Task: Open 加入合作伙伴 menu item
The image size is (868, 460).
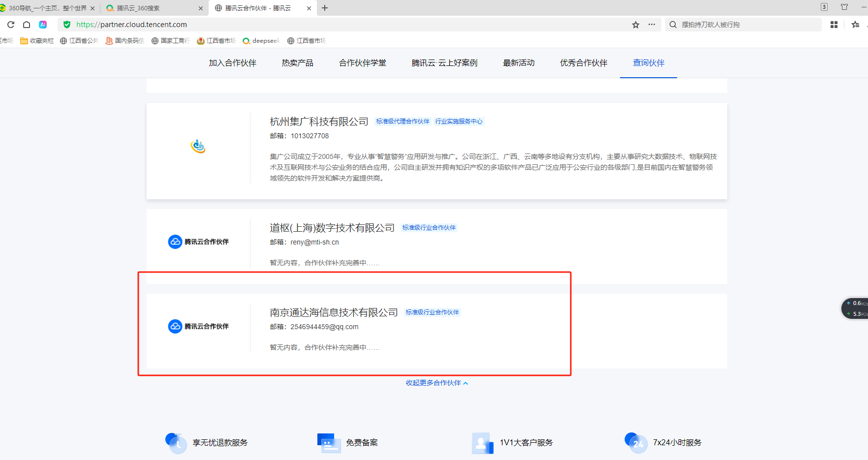Action: [232, 63]
